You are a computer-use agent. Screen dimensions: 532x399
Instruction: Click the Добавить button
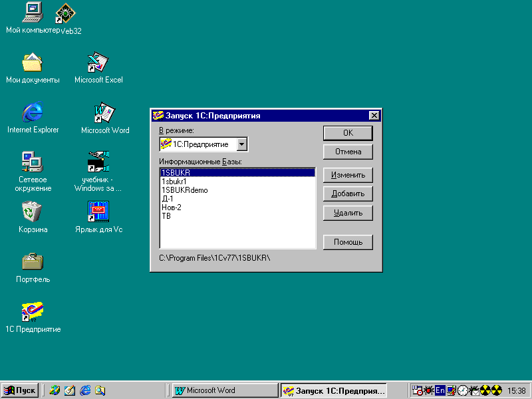348,194
